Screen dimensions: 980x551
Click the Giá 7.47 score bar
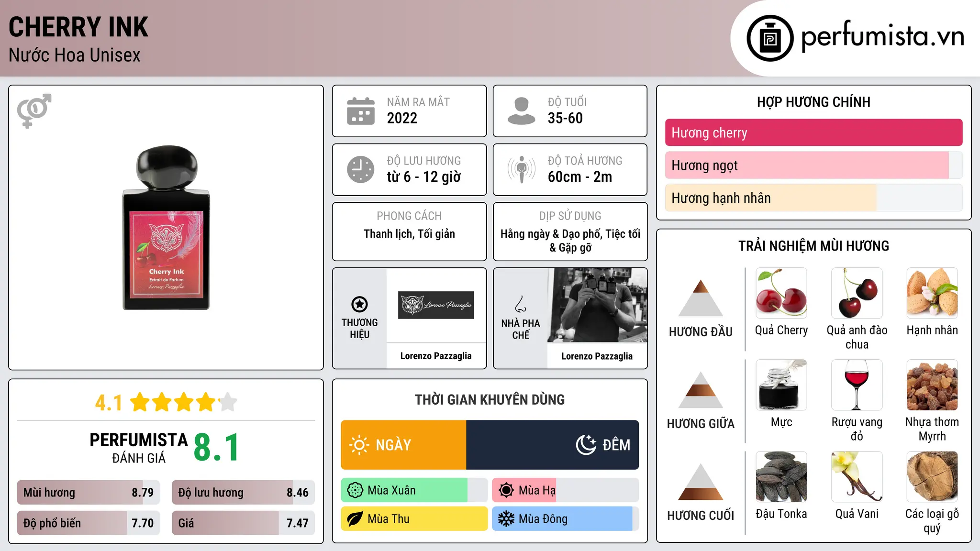click(243, 523)
